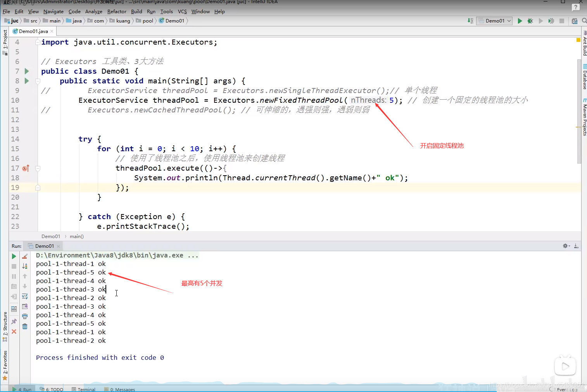Click the Build project icon in toolbar
This screenshot has height=392, width=587.
pos(470,21)
